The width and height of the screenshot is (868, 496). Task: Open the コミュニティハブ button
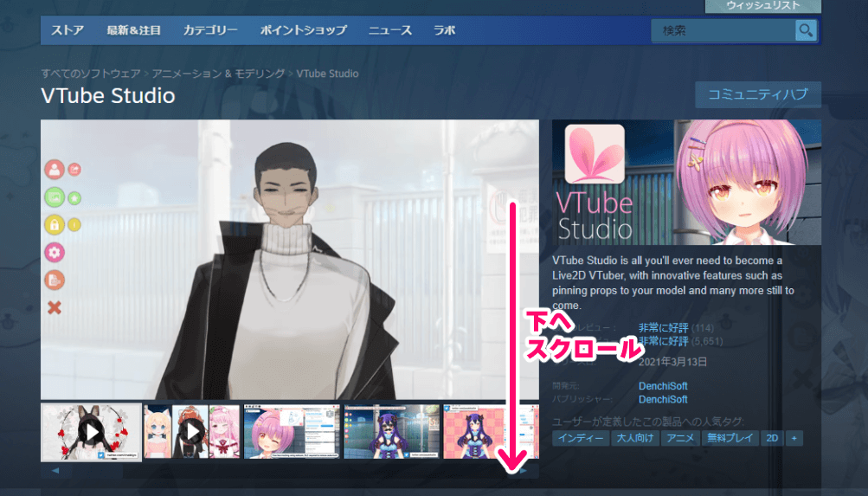click(x=758, y=94)
